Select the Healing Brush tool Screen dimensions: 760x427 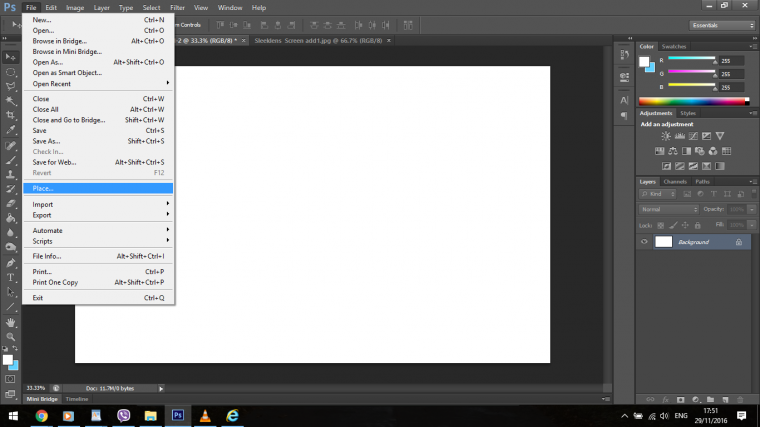pos(11,145)
